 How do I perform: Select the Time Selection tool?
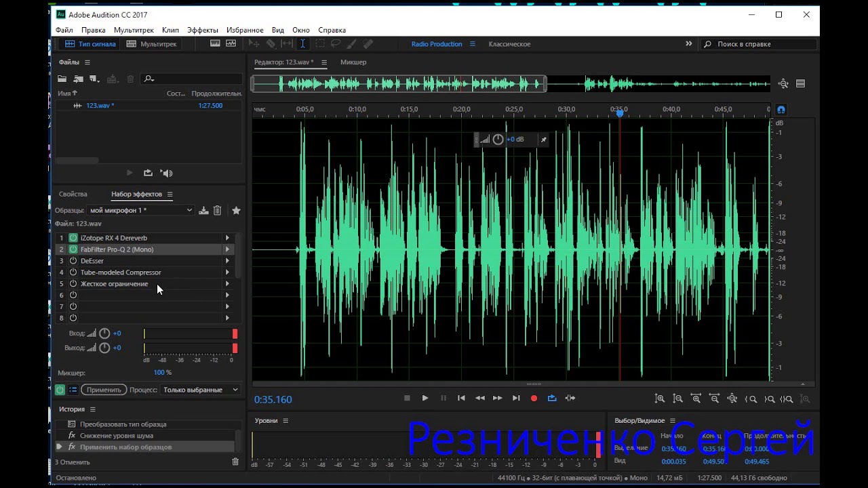coord(302,43)
